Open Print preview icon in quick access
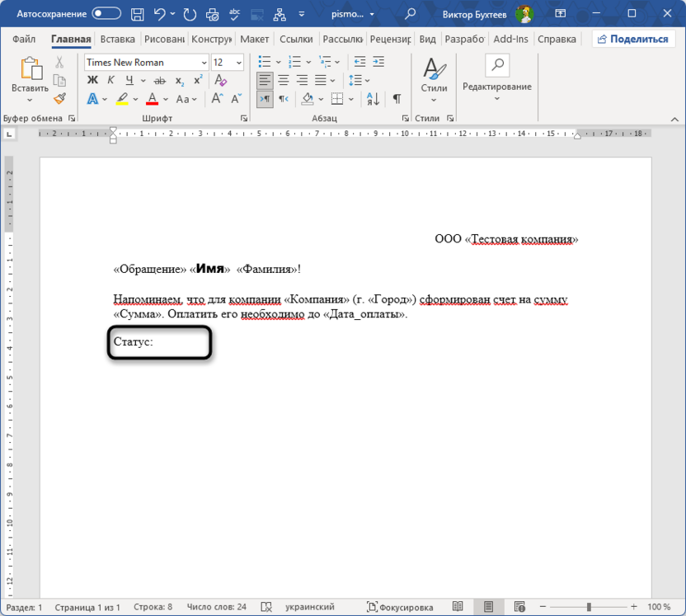Viewport: 686px width, 616px height. [213, 15]
